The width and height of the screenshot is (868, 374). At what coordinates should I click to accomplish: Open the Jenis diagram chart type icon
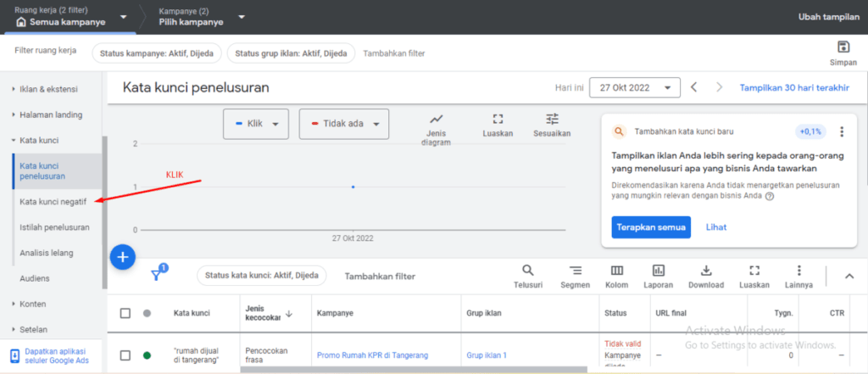tap(436, 120)
